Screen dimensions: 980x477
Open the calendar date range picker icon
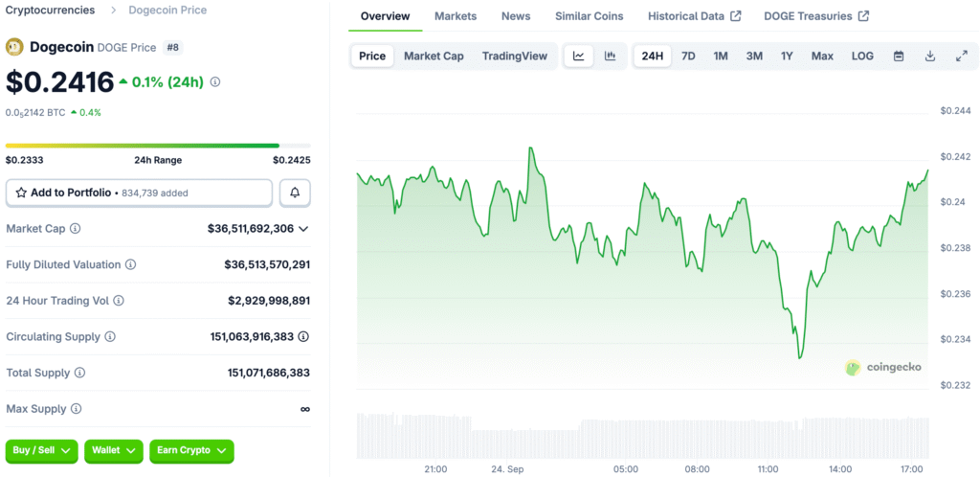[899, 57]
